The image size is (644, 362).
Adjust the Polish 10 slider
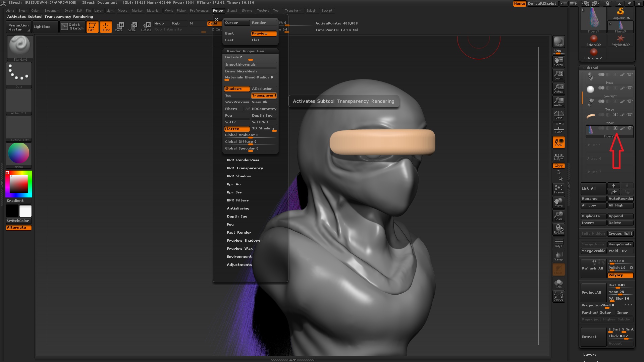[x=618, y=268]
